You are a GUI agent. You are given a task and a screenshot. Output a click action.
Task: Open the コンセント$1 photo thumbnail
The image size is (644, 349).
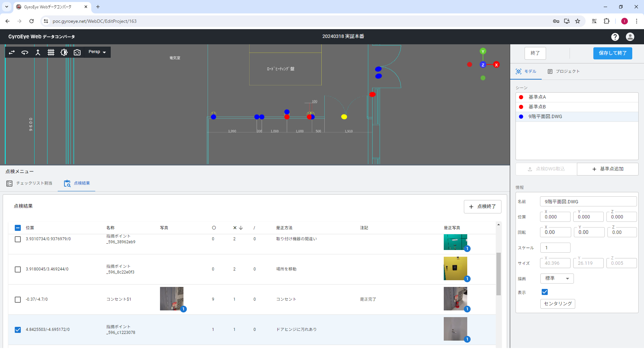point(172,299)
